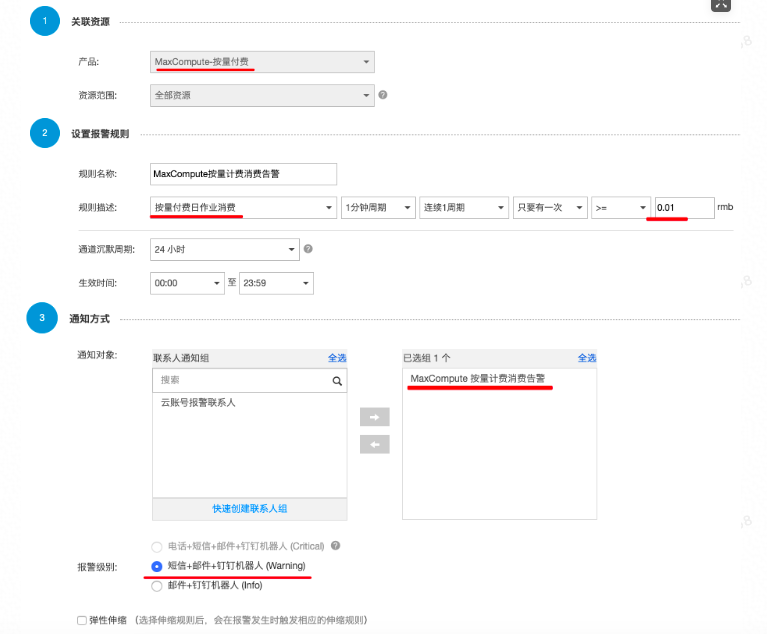Open the 只要有一次 dropdown
767x634 pixels.
coord(550,208)
